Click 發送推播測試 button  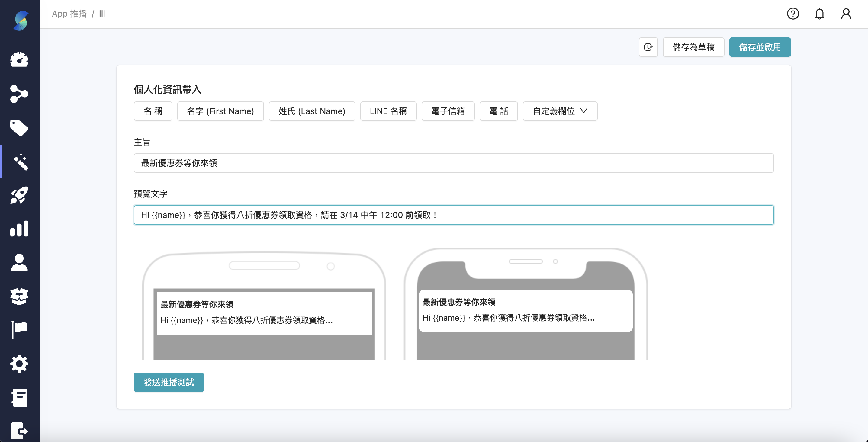[169, 382]
